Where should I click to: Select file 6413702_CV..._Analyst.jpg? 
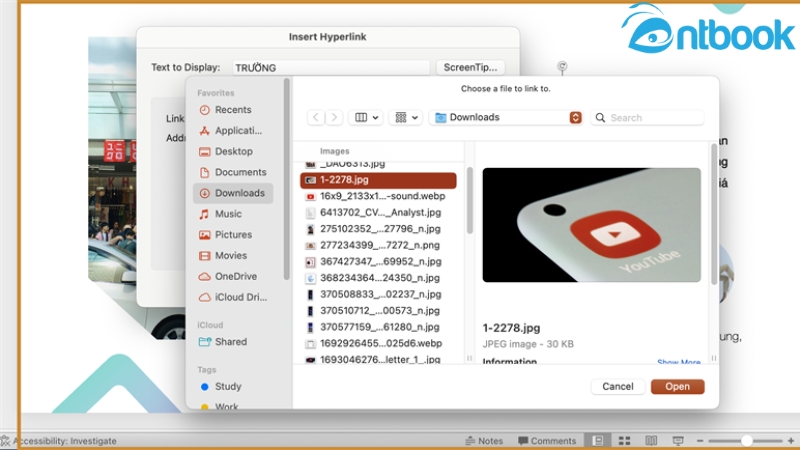[378, 213]
